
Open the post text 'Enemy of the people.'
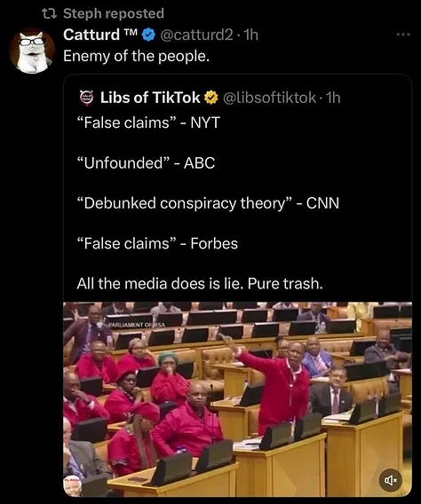137,56
